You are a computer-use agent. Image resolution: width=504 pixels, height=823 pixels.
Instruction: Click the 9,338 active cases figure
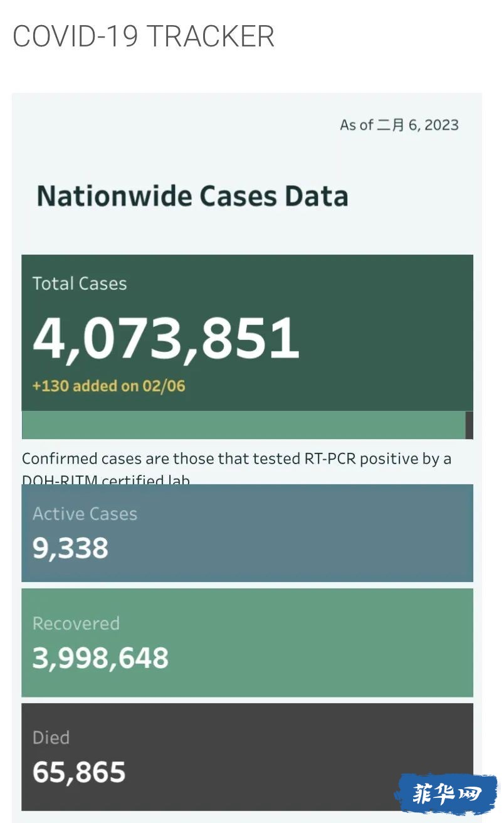pyautogui.click(x=70, y=548)
